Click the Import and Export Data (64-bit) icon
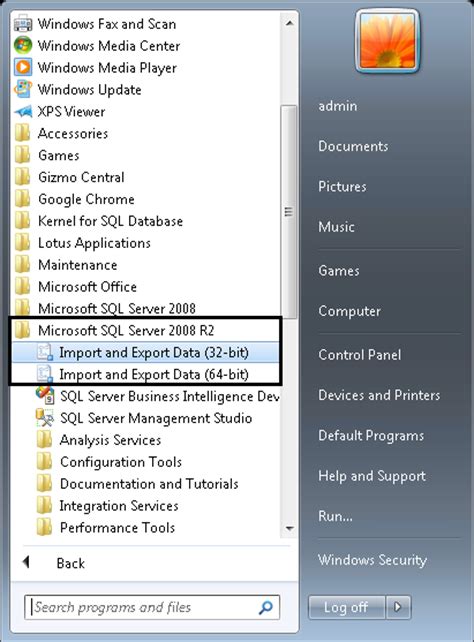The height and width of the screenshot is (642, 474). (x=44, y=374)
